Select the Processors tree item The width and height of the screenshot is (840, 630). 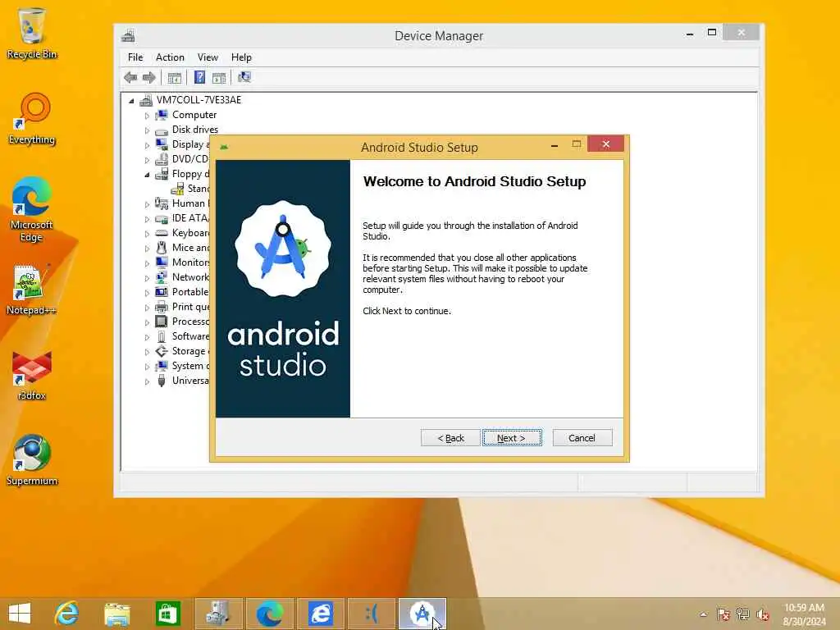pos(190,322)
